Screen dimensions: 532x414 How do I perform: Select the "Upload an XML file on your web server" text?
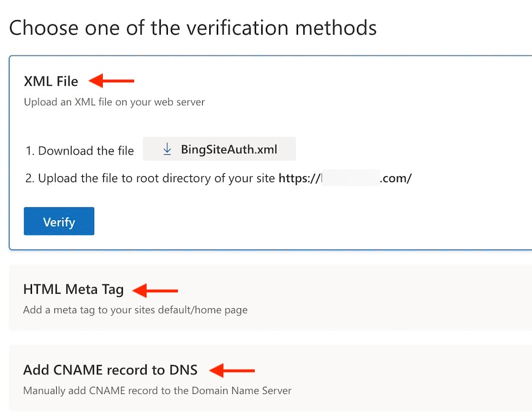(114, 102)
